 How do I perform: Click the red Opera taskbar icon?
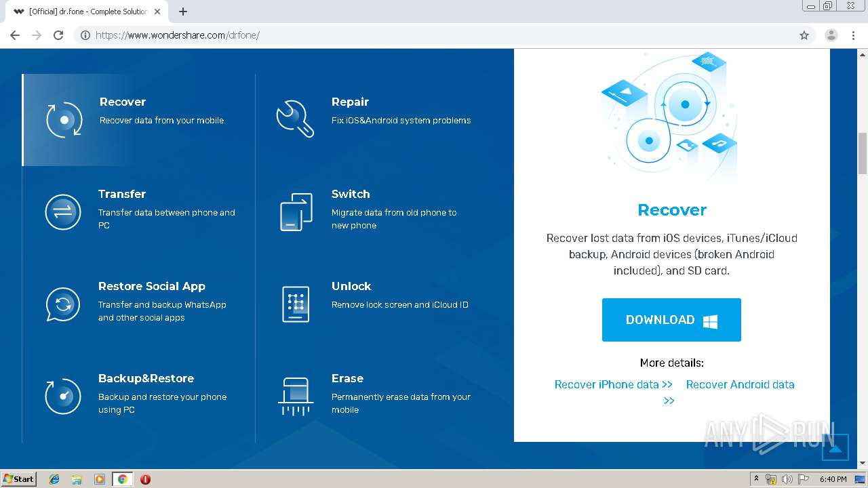(x=145, y=479)
